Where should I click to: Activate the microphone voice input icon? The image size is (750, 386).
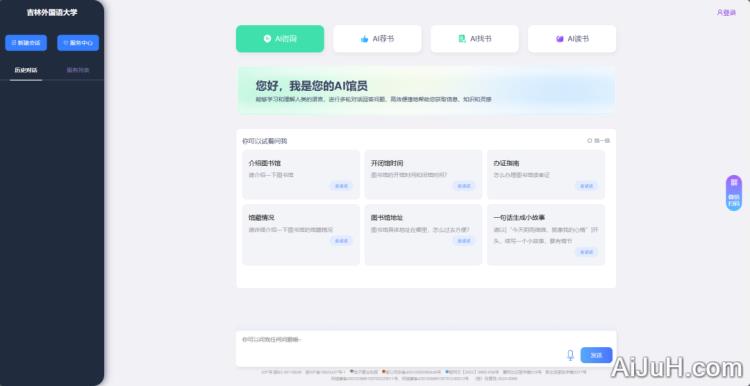(x=570, y=355)
